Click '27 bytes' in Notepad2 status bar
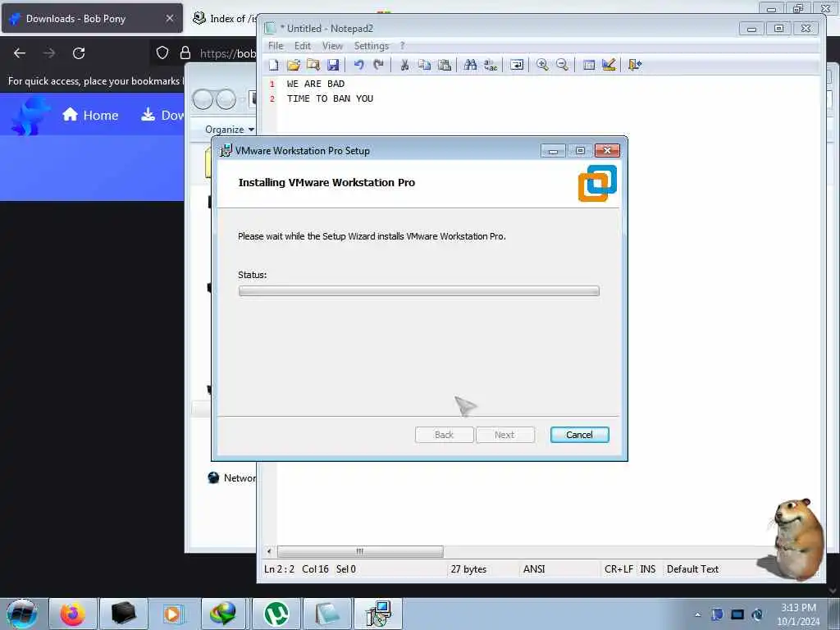 click(468, 569)
